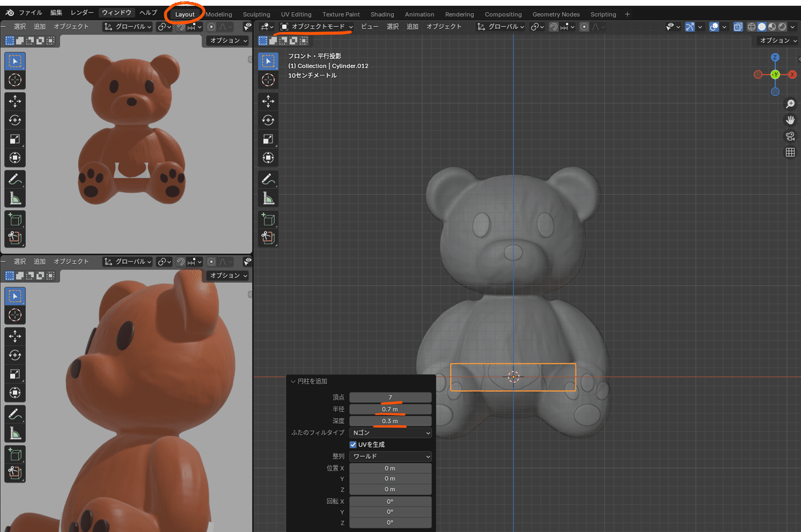
Task: Click the 頂点 value field showing 7
Action: pos(390,397)
